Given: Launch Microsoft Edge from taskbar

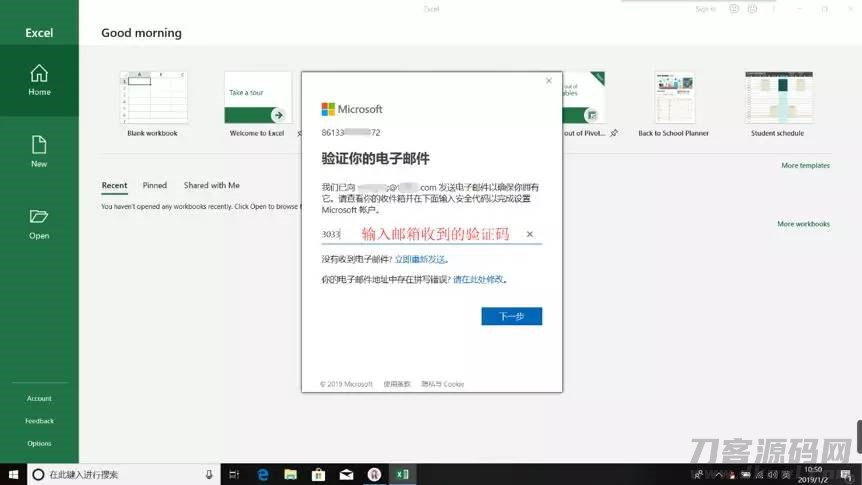Looking at the screenshot, I should click(x=263, y=474).
